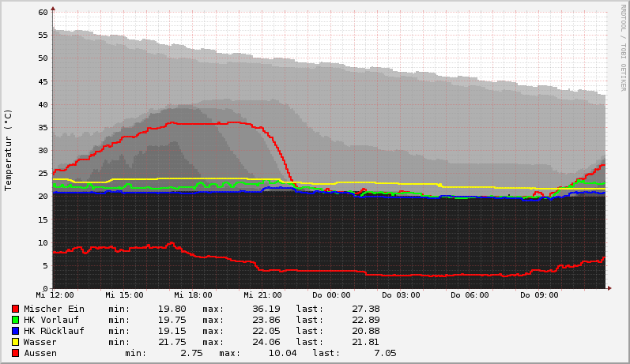
Task: Select the HK Vorlauf legend label
Action: [51, 320]
